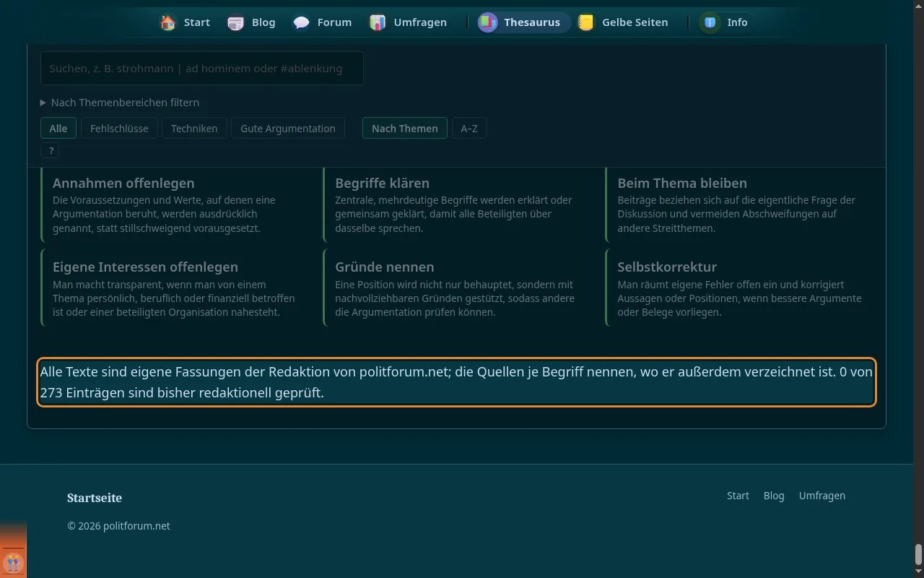Click the footer 'Start' link
Viewport: 924px width, 578px height.
click(738, 496)
